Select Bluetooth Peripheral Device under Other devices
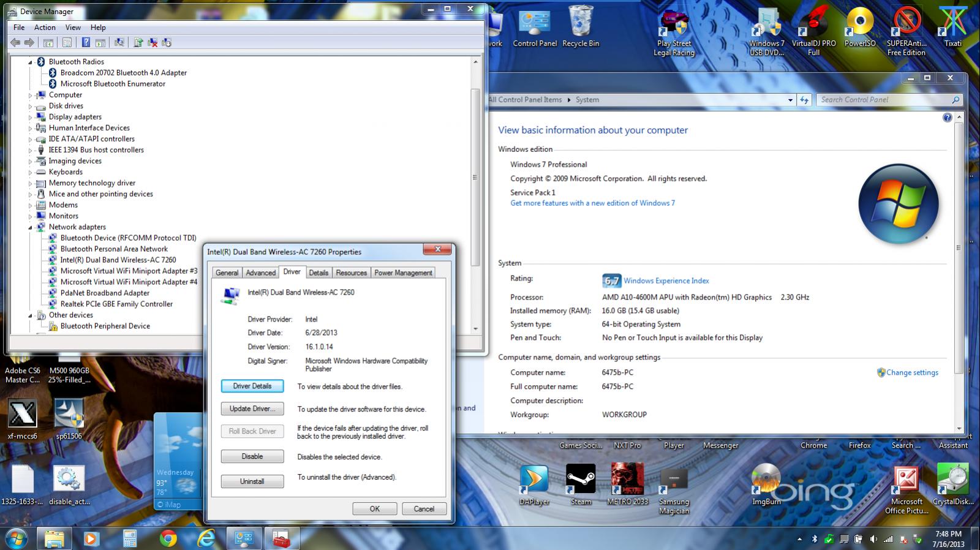The height and width of the screenshot is (550, 980). coord(105,326)
